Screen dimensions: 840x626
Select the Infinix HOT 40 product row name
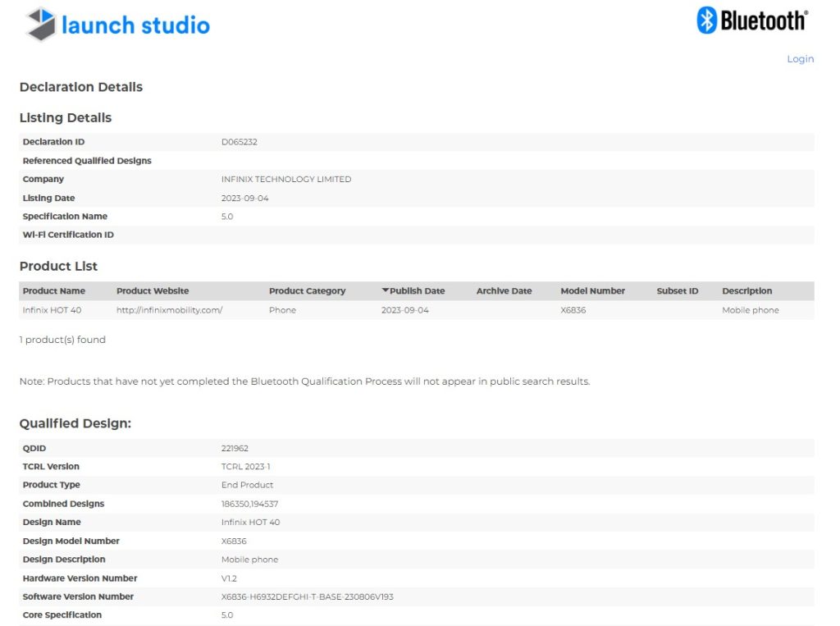(52, 310)
